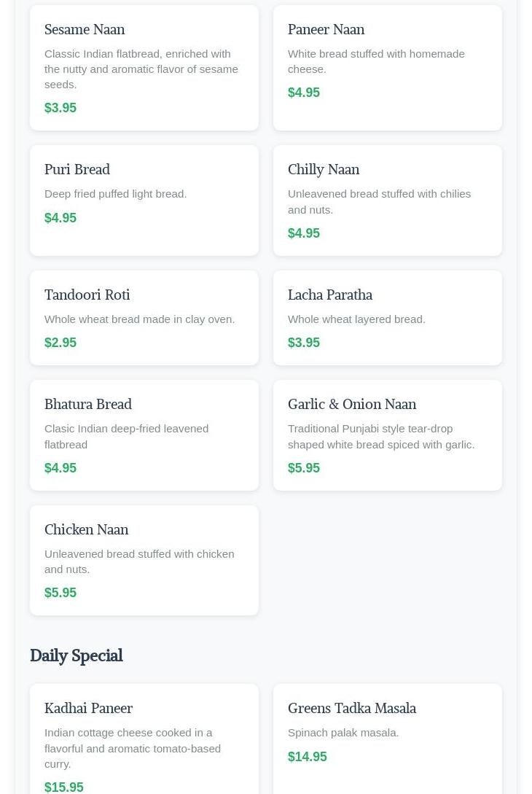Select the Paneer Naan menu card title
Screen dimensions: 532x794
[x=326, y=29]
